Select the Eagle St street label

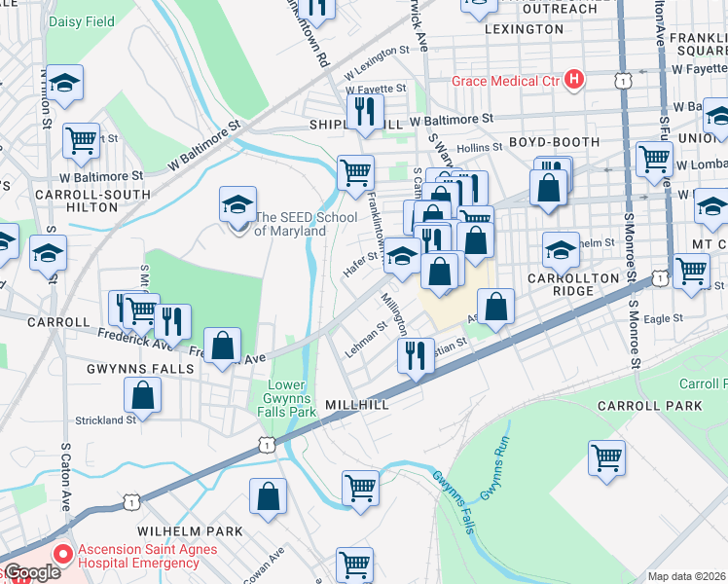click(x=664, y=319)
